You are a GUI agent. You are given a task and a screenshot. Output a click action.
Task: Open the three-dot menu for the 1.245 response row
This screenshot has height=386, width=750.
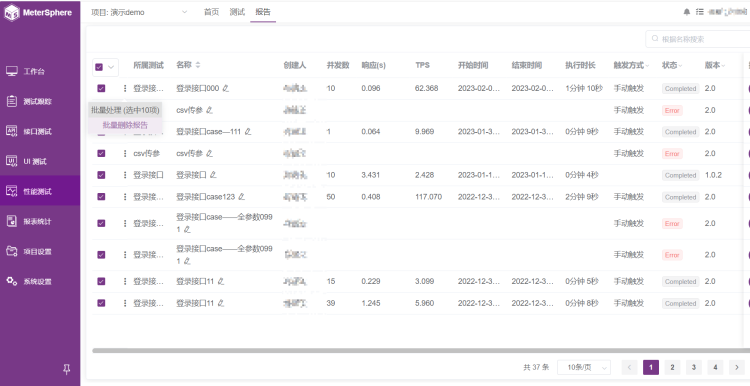(125, 303)
